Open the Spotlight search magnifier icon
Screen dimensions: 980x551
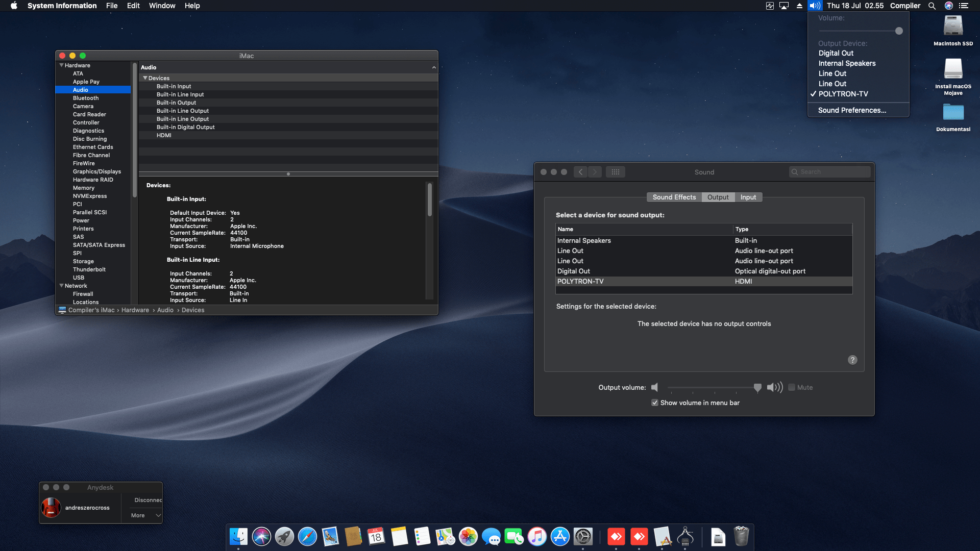932,6
